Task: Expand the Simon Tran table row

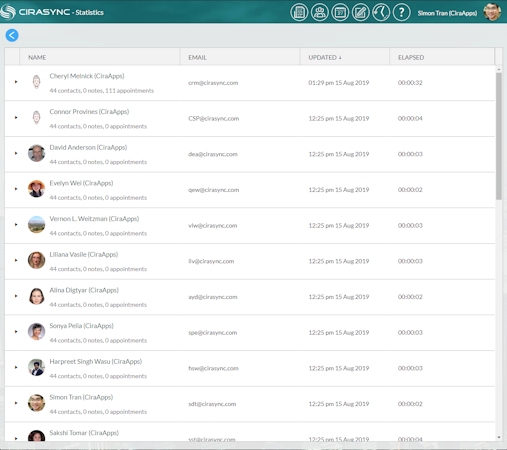Action: (16, 403)
